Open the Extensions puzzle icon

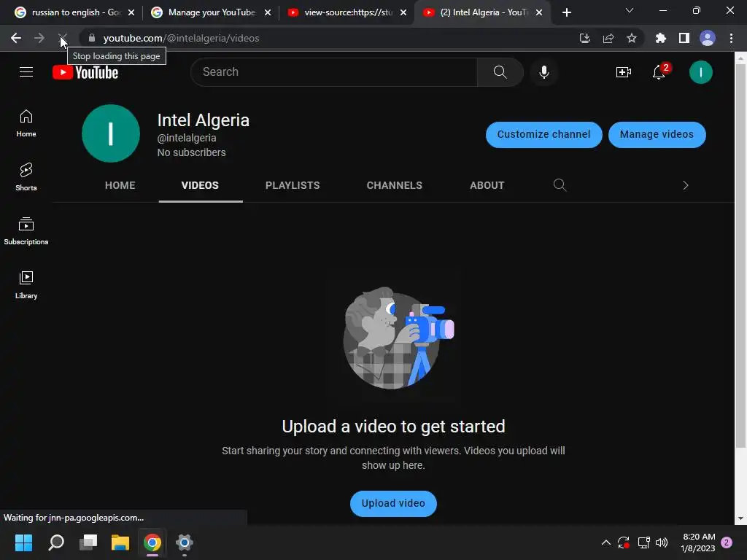pos(660,38)
